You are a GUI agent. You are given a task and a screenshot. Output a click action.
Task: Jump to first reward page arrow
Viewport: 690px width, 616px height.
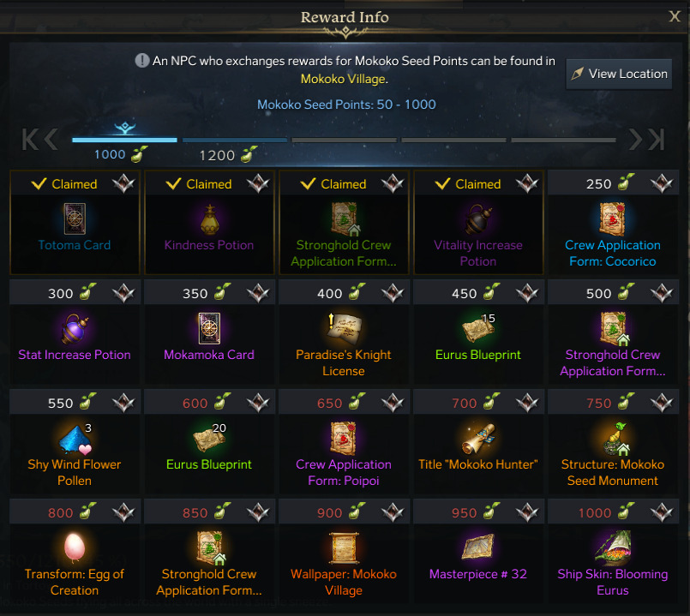(x=30, y=140)
